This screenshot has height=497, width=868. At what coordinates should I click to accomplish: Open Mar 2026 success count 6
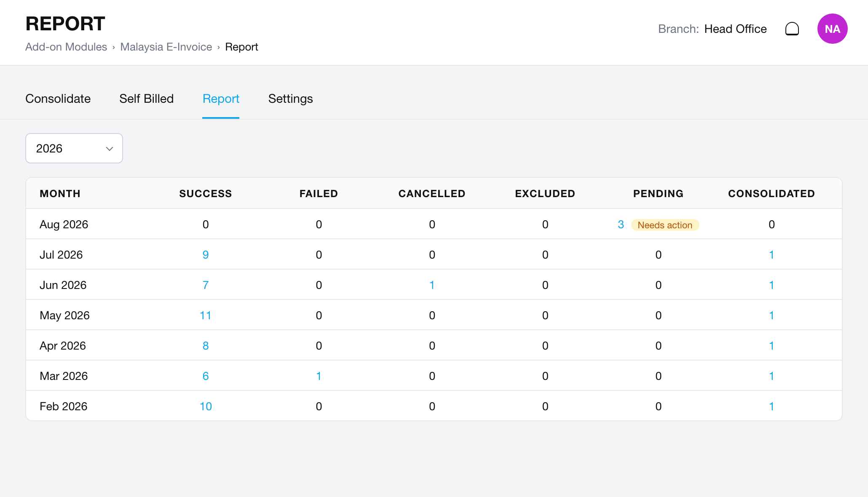(206, 376)
